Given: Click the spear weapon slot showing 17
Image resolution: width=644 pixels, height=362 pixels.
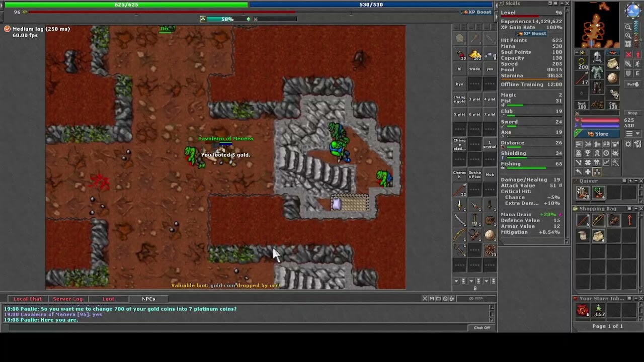Looking at the screenshot, I should pyautogui.click(x=582, y=78).
